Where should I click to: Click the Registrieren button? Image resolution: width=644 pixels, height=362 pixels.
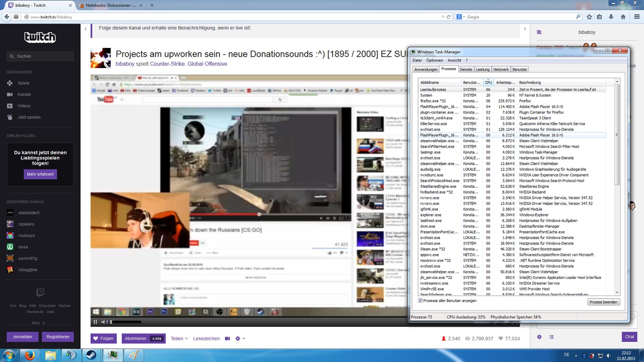tap(58, 337)
